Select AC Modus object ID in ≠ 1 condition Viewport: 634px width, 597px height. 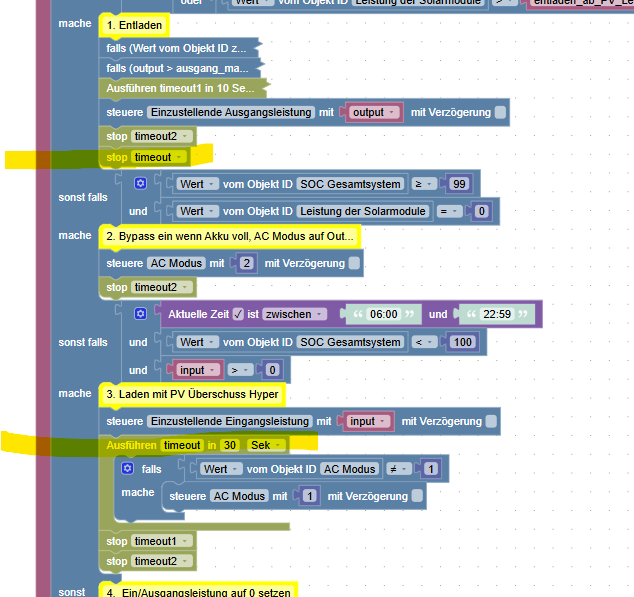coord(349,469)
